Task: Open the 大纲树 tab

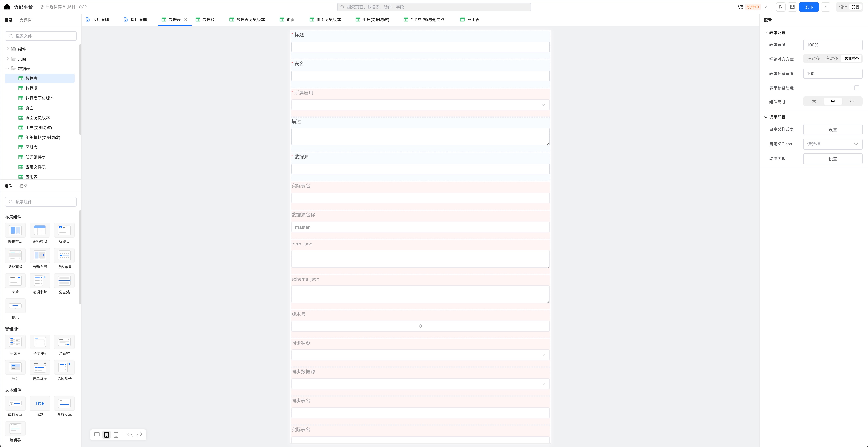Action: (25, 20)
